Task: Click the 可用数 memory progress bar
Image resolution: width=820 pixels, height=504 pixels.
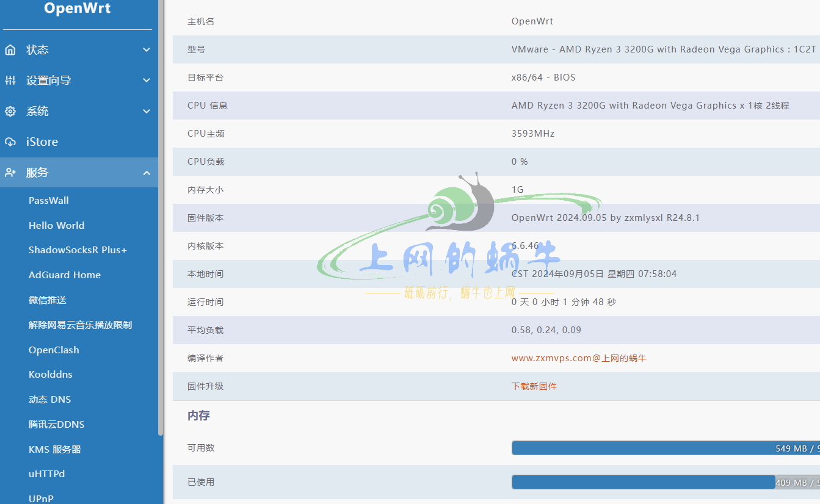Action: coord(666,448)
